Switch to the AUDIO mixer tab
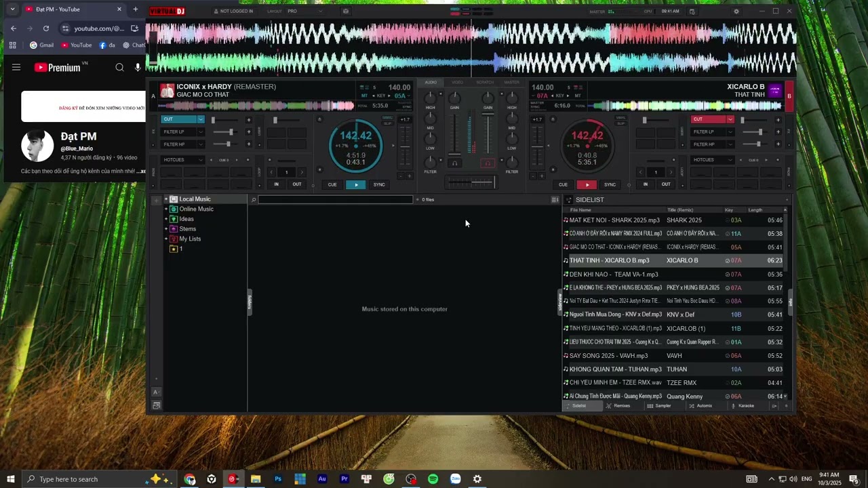The height and width of the screenshot is (488, 868). [431, 82]
